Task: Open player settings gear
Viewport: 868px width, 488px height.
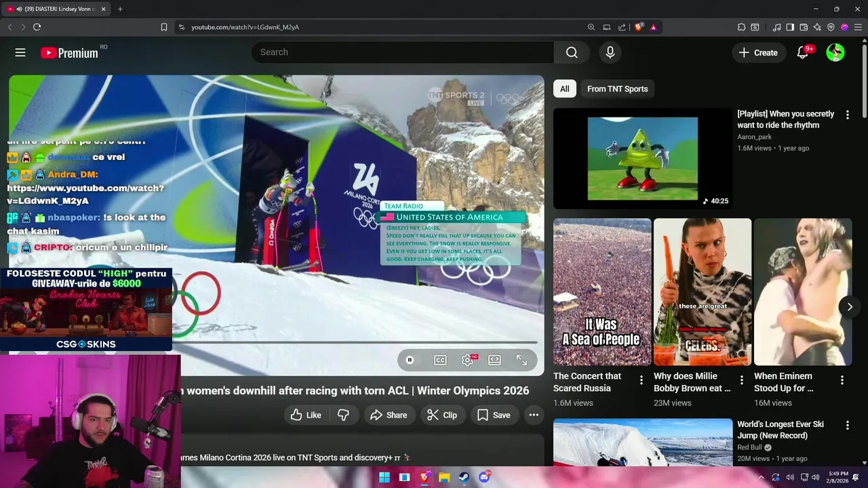Action: coord(467,360)
